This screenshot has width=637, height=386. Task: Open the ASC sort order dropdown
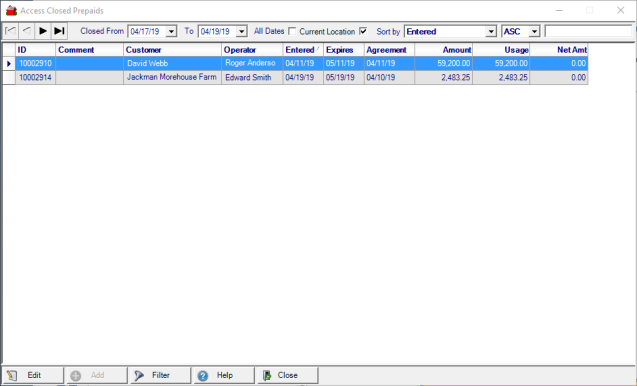pyautogui.click(x=534, y=31)
